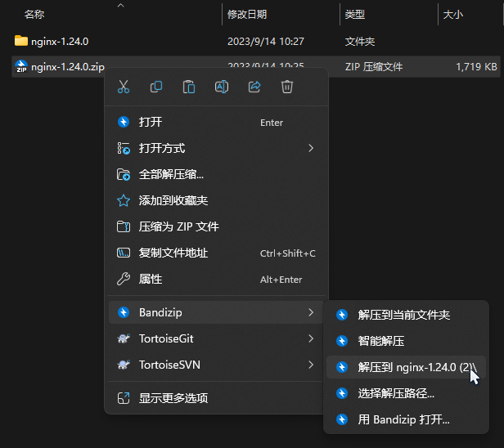The height and width of the screenshot is (448, 504).
Task: Choose 全部解压缩 from context menu
Action: pyautogui.click(x=171, y=174)
